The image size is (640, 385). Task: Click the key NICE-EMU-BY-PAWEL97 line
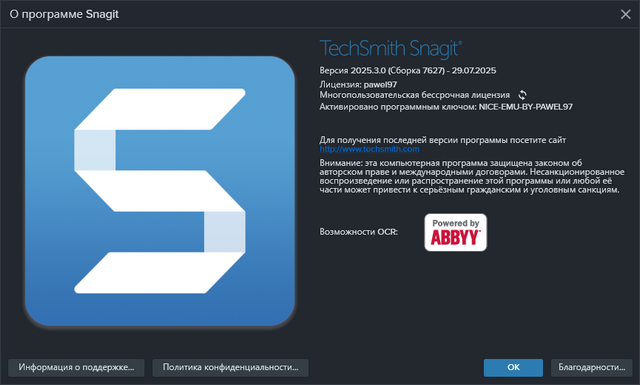click(446, 107)
